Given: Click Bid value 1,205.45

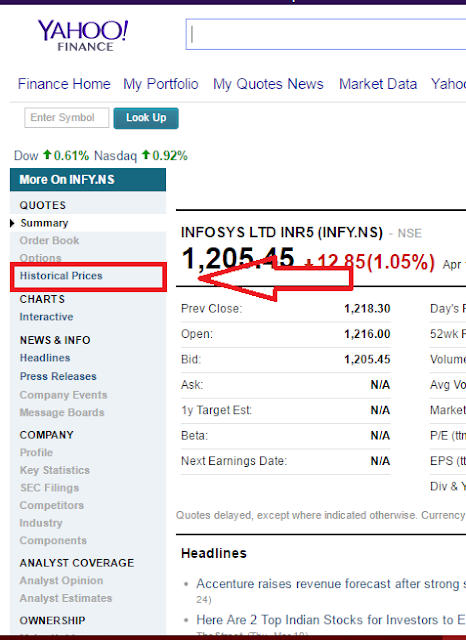Looking at the screenshot, I should [x=367, y=359].
